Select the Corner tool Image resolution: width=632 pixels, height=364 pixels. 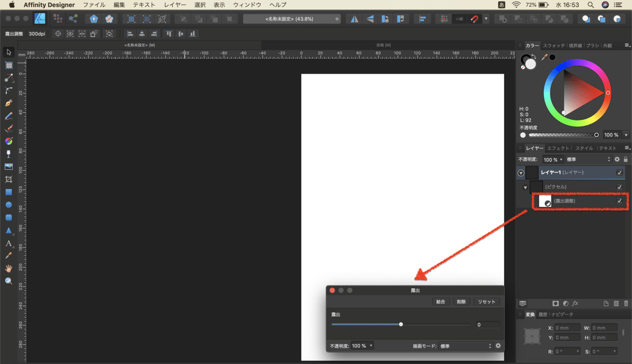pyautogui.click(x=8, y=90)
